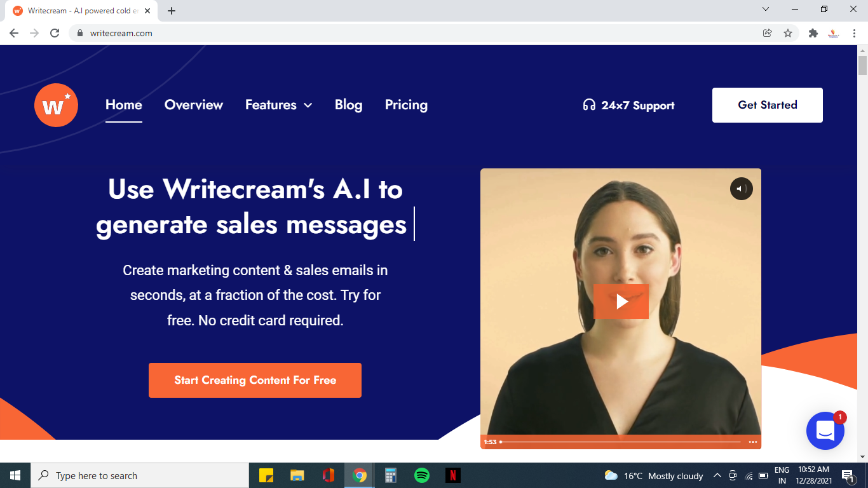The width and height of the screenshot is (868, 488).
Task: Select the Writecream browser tab
Action: 81,11
